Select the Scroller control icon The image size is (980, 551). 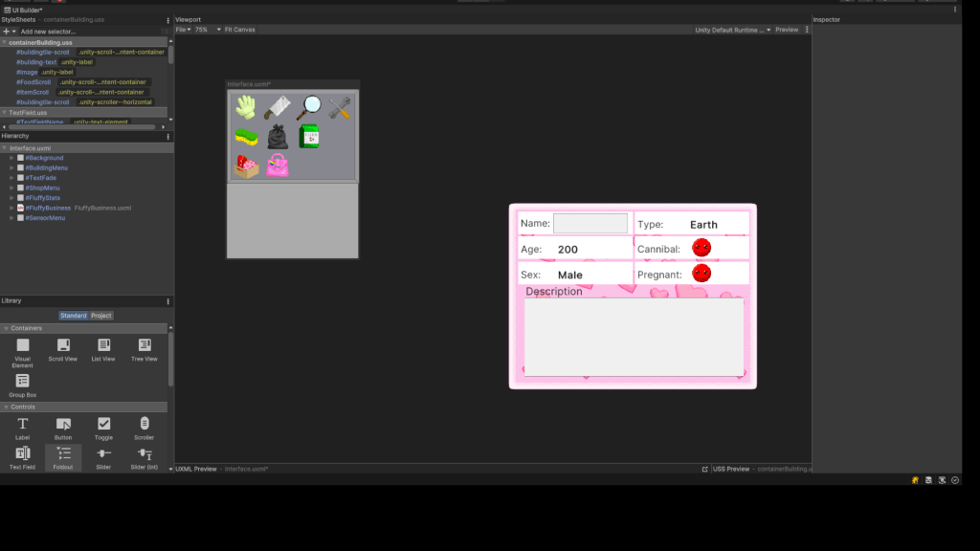(145, 425)
